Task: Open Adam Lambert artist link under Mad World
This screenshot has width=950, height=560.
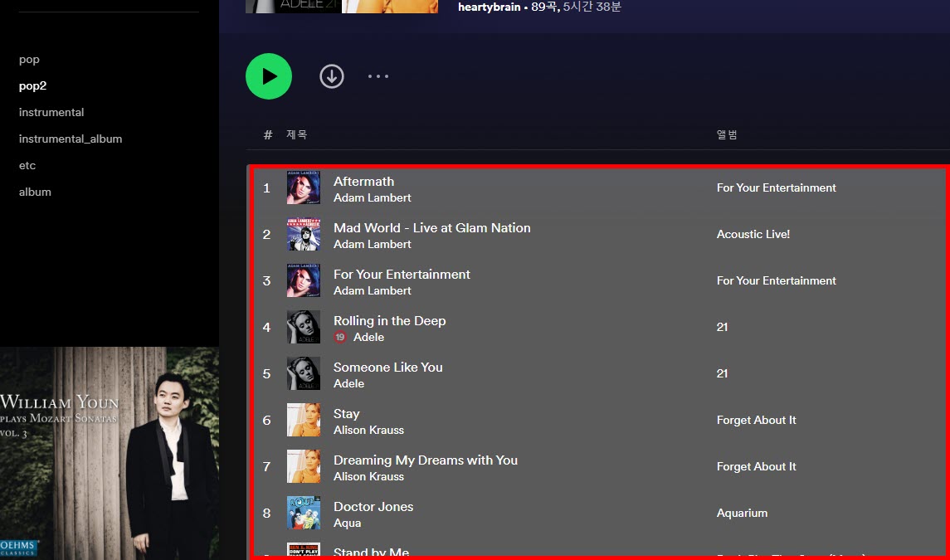Action: click(372, 244)
